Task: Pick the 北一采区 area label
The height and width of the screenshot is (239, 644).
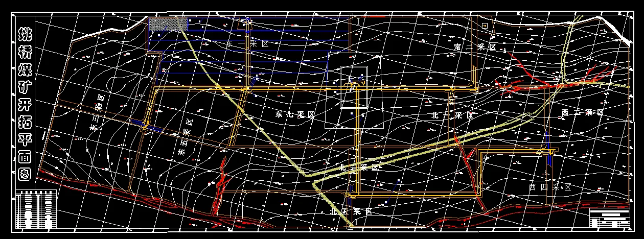Action: pyautogui.click(x=453, y=115)
